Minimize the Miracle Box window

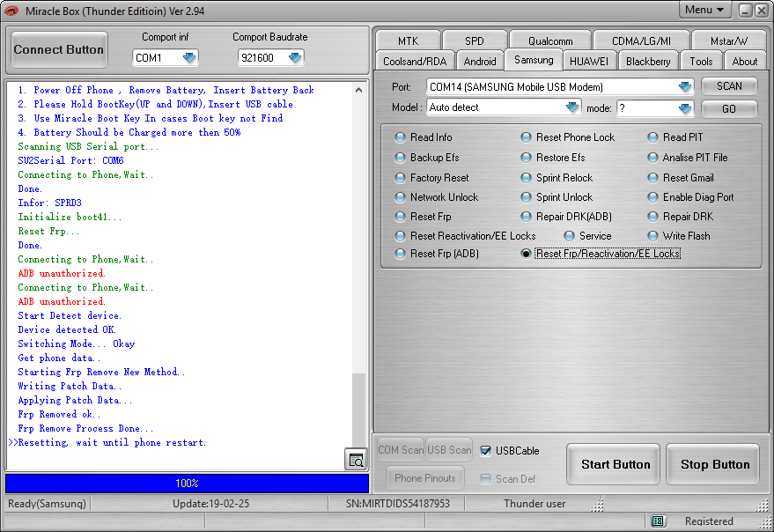click(x=745, y=11)
